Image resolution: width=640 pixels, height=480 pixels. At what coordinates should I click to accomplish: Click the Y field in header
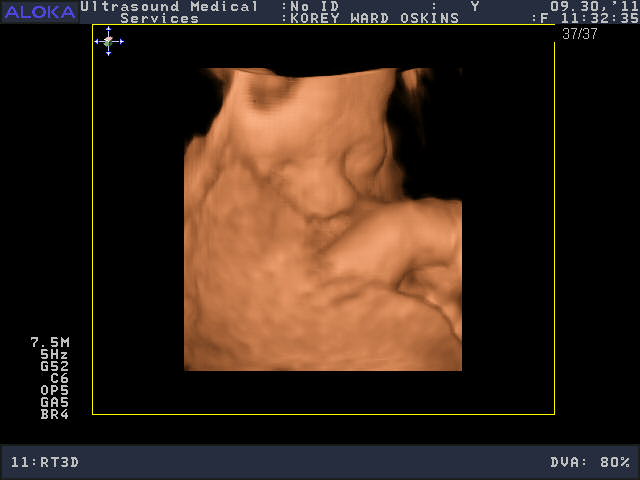(x=474, y=6)
